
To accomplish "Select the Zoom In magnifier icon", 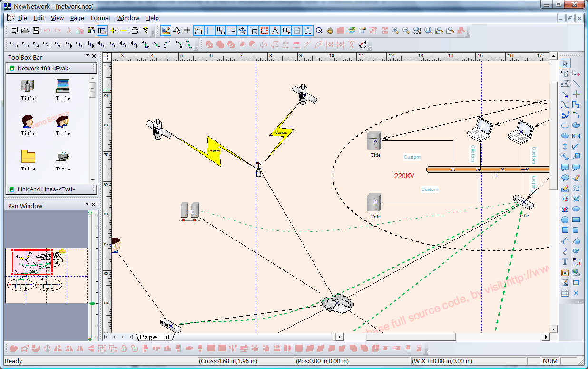I will [395, 30].
